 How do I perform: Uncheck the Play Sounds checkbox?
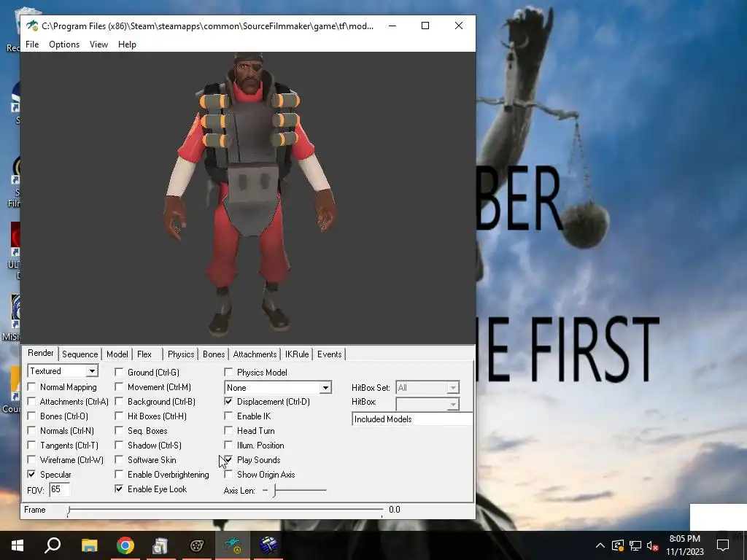point(228,460)
